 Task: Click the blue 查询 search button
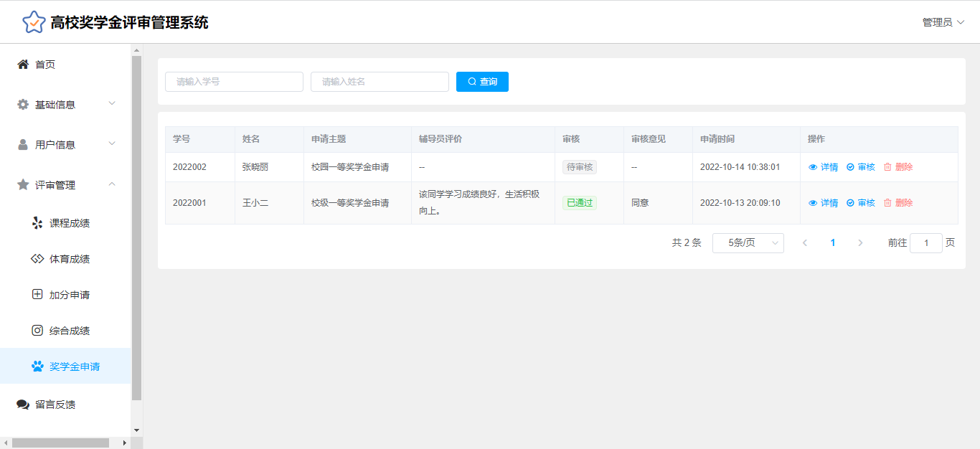point(482,82)
